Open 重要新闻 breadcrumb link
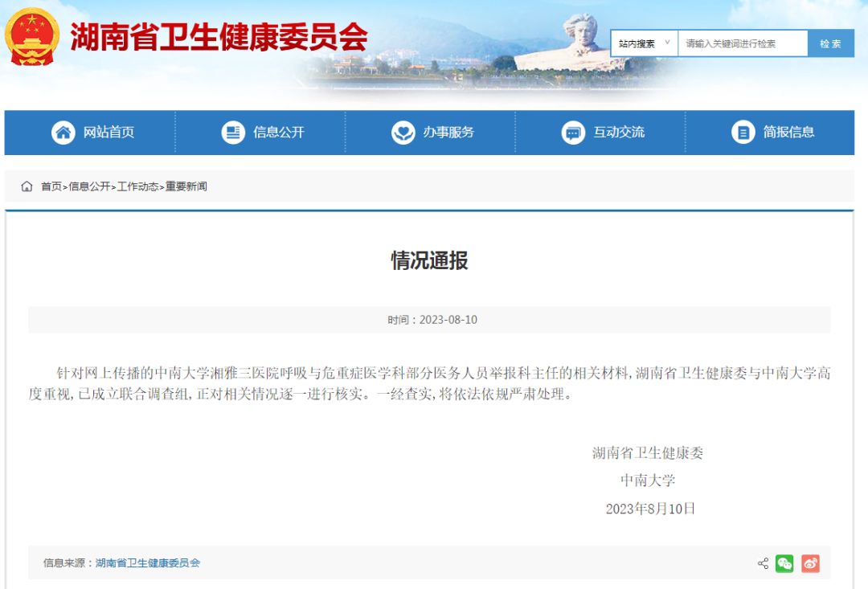Image resolution: width=868 pixels, height=589 pixels. (x=186, y=186)
